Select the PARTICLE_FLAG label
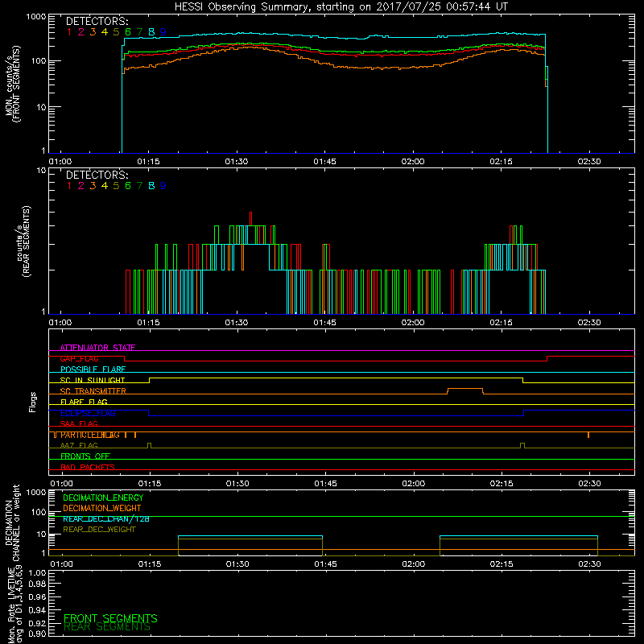Image resolution: width=644 pixels, height=644 pixels. pos(90,435)
